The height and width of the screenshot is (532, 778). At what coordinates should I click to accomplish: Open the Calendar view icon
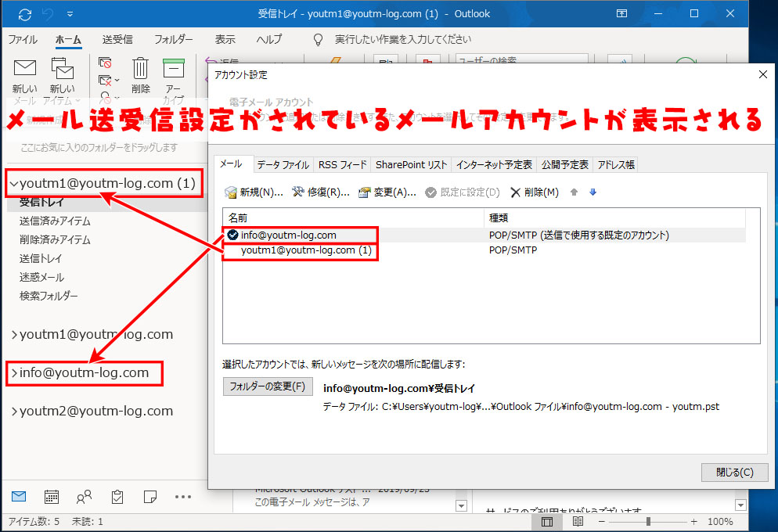coord(52,496)
